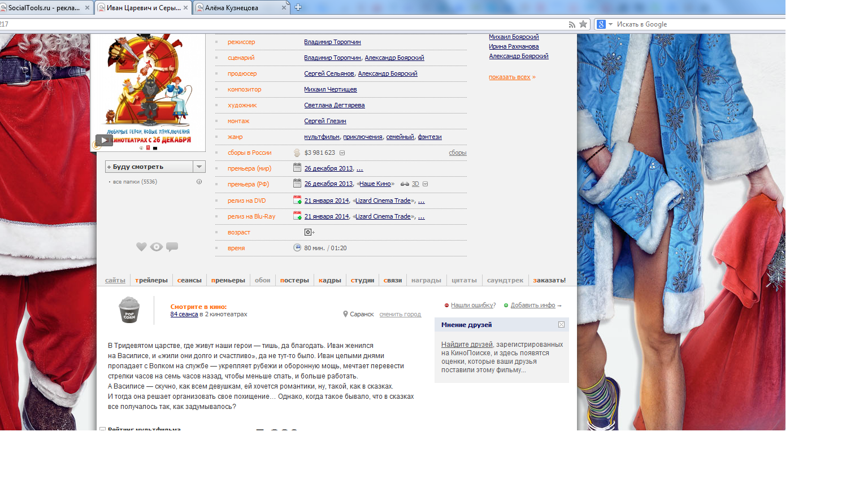868x488 pixels.
Task: Open the трейлеры section
Action: (x=151, y=280)
